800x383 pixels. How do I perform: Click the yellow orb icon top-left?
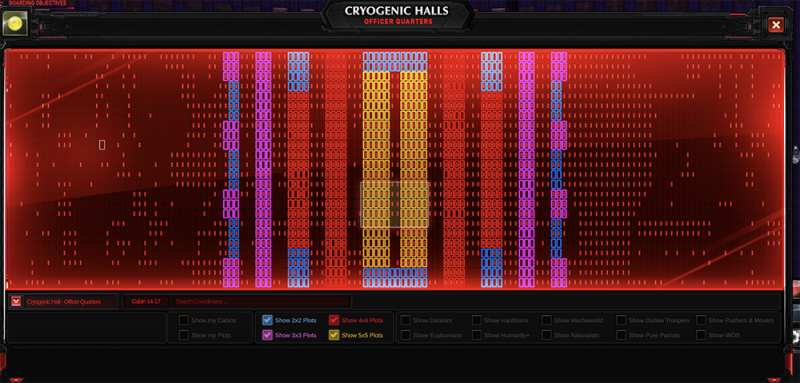point(14,23)
